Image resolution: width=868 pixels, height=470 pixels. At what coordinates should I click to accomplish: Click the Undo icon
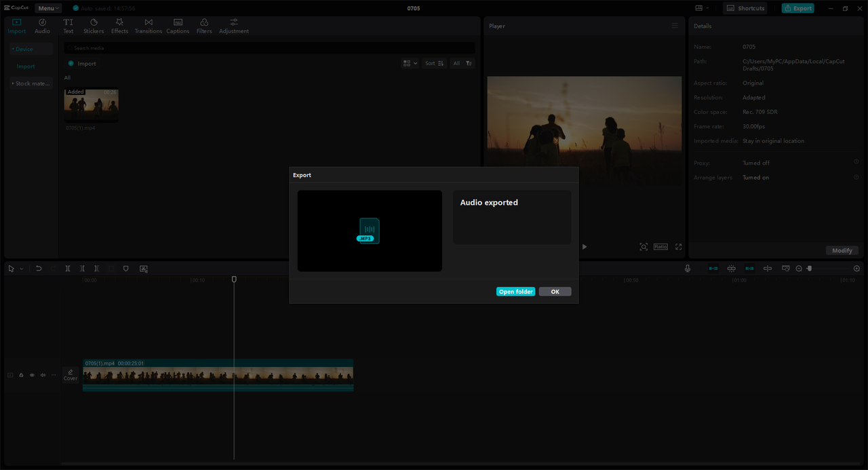click(39, 269)
